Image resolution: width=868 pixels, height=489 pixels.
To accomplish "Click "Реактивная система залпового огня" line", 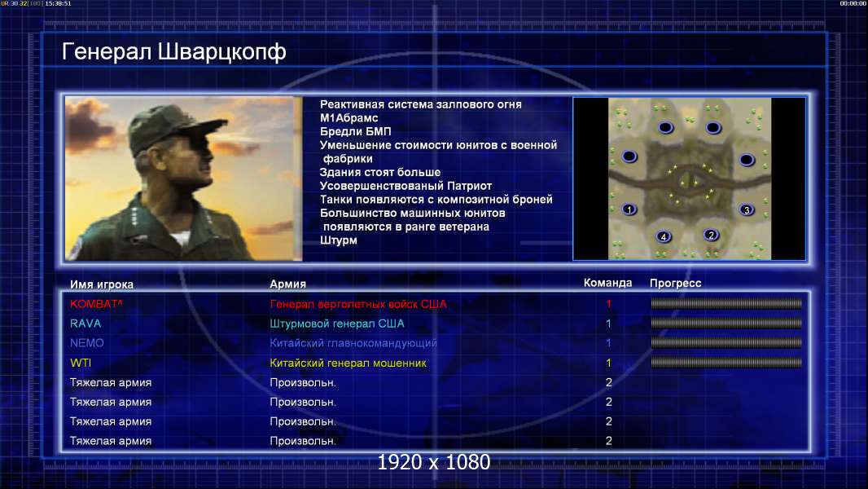I will (x=421, y=104).
